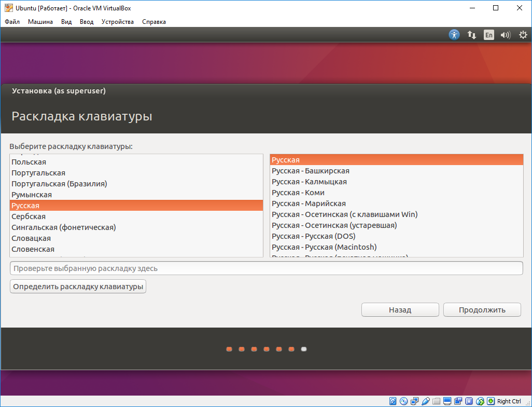The image size is (532, 407).
Task: Click the optical disc status icon
Action: 403,401
